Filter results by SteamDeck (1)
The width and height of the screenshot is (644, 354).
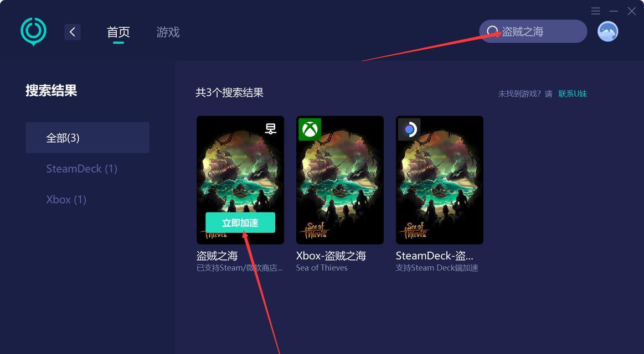pos(82,169)
